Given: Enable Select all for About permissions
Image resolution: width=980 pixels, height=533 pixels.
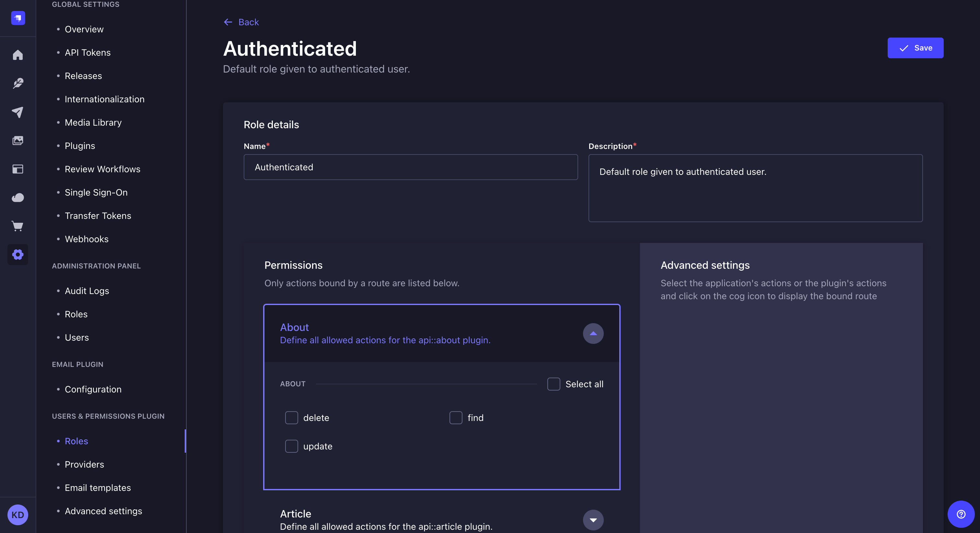Looking at the screenshot, I should [x=554, y=384].
